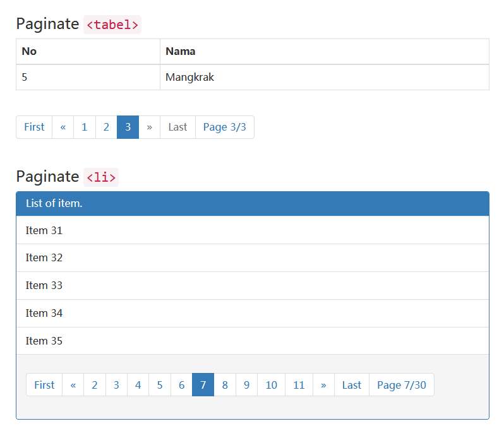The image size is (504, 431).
Task: Go to First page in table pagination
Action: [x=34, y=127]
